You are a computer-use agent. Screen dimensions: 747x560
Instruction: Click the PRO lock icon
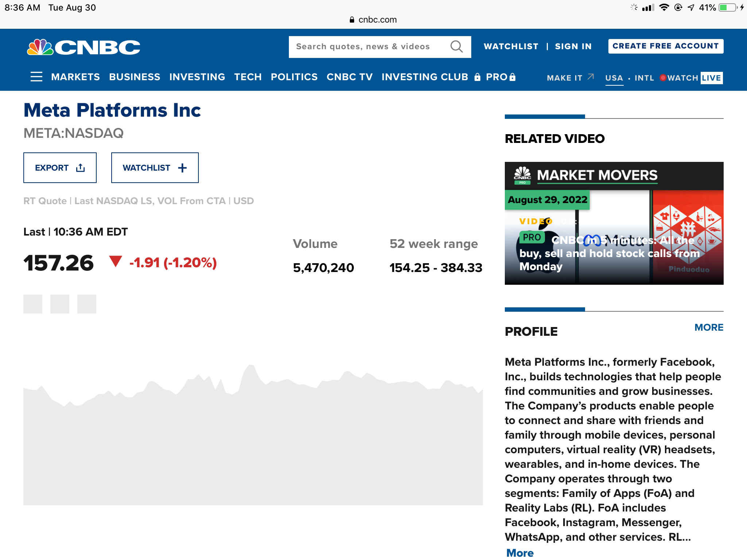(x=512, y=77)
